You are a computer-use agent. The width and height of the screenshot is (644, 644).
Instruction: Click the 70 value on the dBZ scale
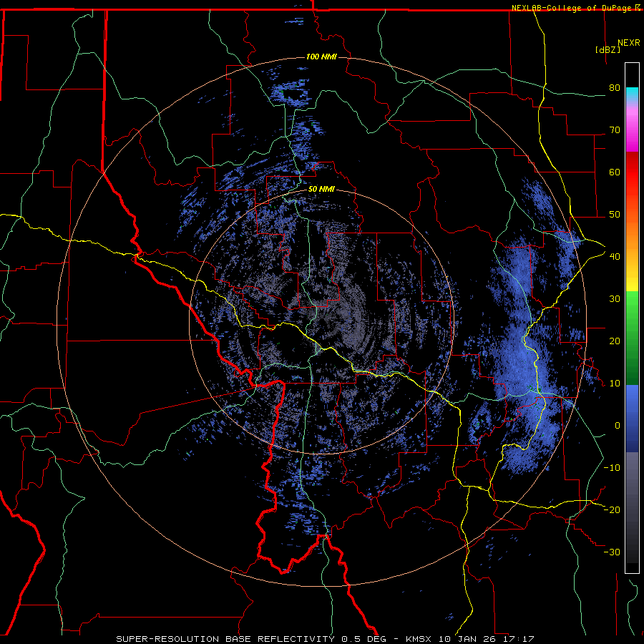[x=615, y=130]
